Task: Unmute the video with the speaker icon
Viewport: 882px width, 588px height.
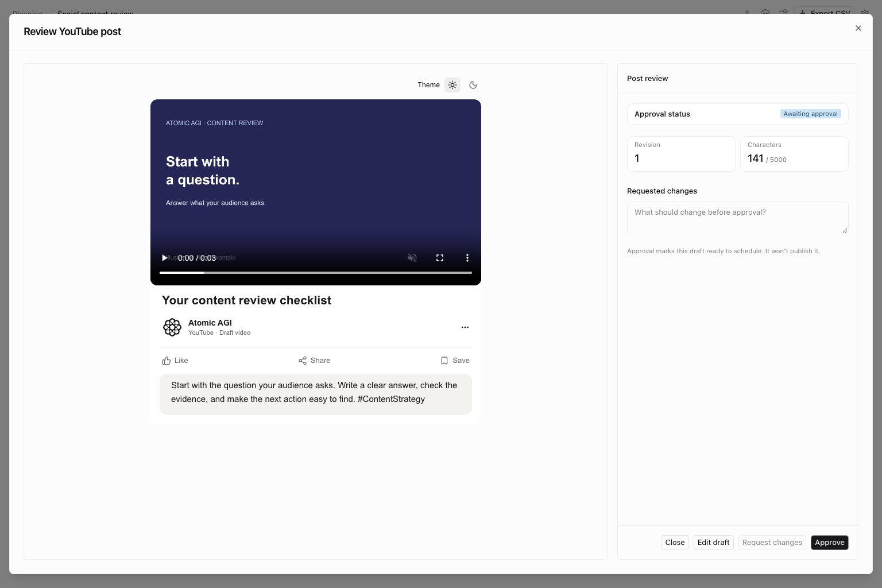Action: point(412,258)
